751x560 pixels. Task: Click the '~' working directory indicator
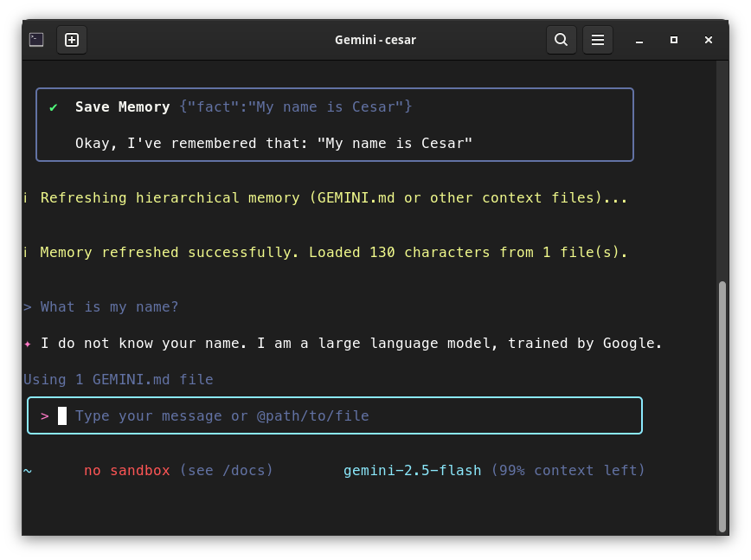coord(28,471)
